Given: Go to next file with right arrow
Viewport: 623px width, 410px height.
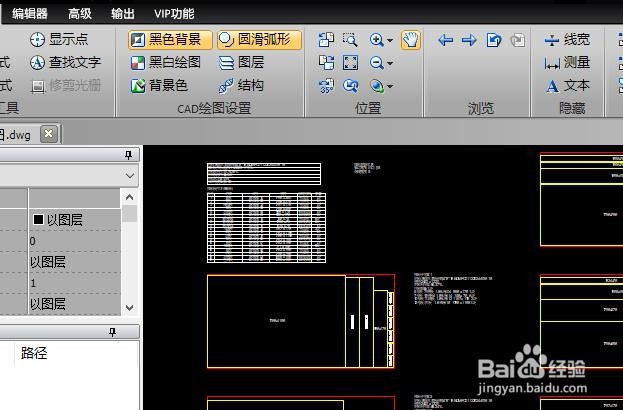Looking at the screenshot, I should (469, 40).
